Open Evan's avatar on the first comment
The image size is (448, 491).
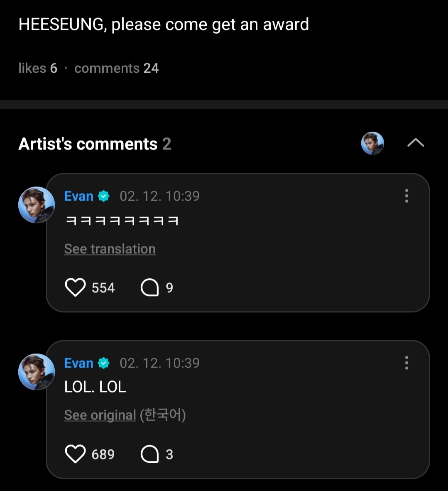[x=37, y=205]
